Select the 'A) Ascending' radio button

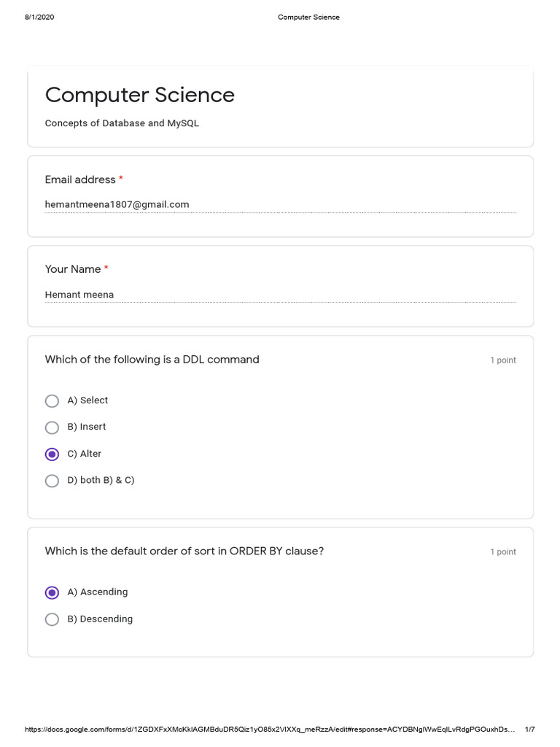52,592
